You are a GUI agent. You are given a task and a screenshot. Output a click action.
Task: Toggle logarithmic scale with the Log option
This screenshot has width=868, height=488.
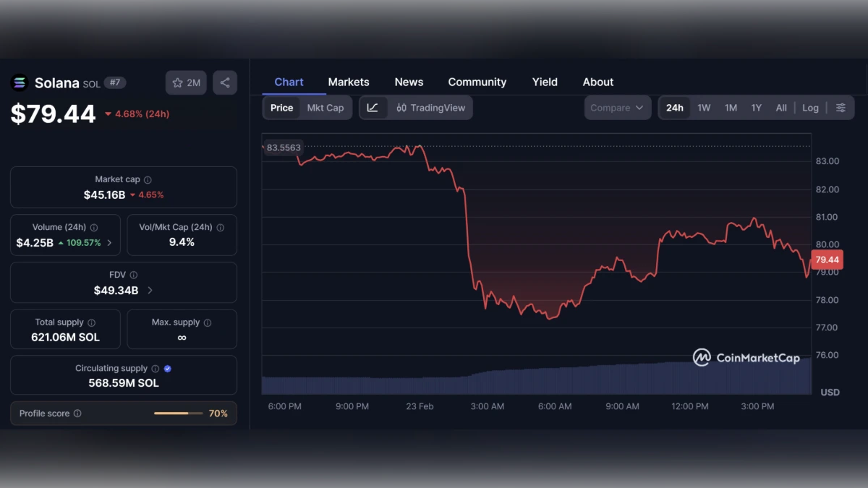[810, 107]
